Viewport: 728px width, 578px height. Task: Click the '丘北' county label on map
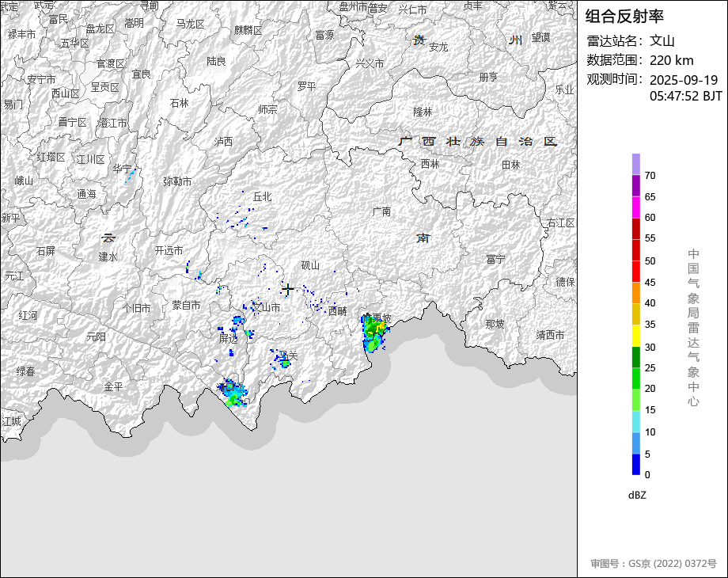click(x=263, y=196)
